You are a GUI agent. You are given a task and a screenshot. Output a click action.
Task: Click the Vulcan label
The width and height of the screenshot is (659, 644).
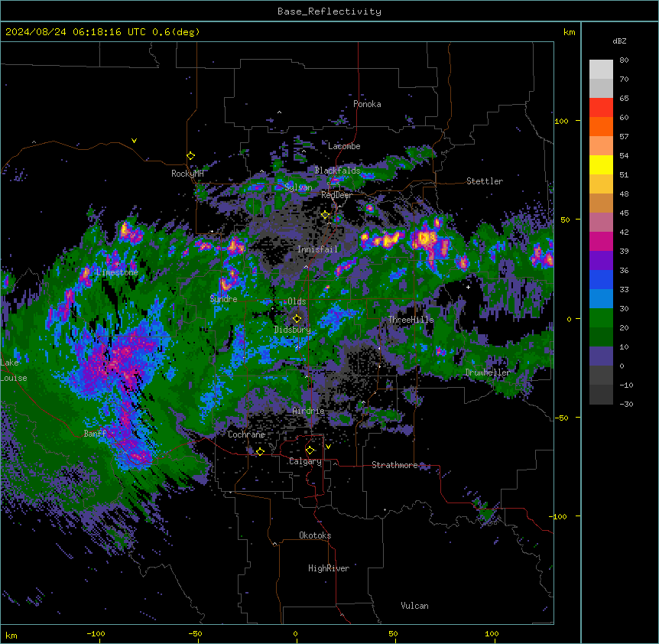(415, 606)
